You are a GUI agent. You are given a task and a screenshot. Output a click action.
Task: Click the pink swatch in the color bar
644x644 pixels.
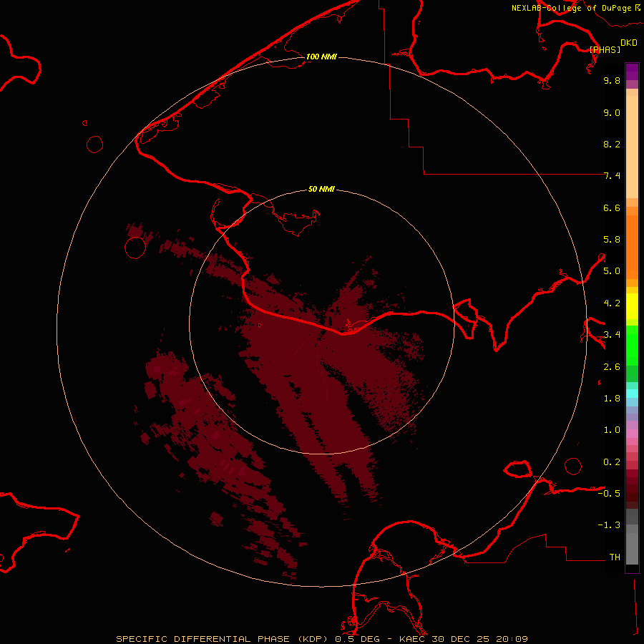point(632,434)
